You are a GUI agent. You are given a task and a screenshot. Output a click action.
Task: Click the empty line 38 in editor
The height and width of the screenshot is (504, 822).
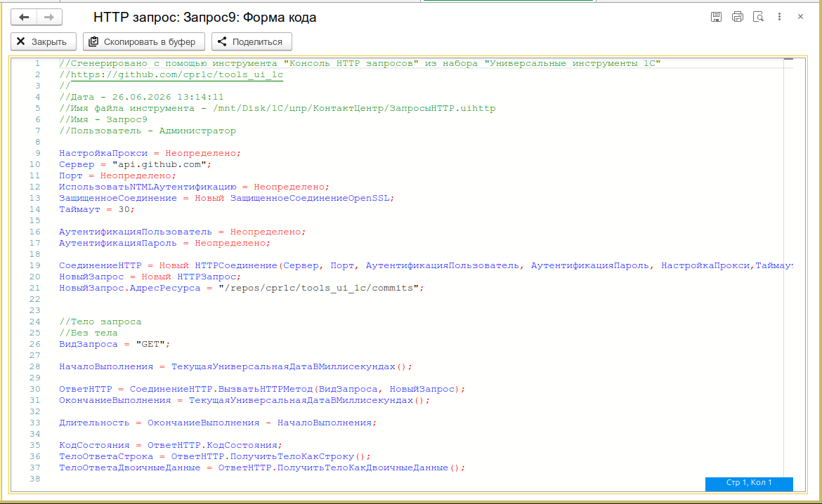click(419, 479)
